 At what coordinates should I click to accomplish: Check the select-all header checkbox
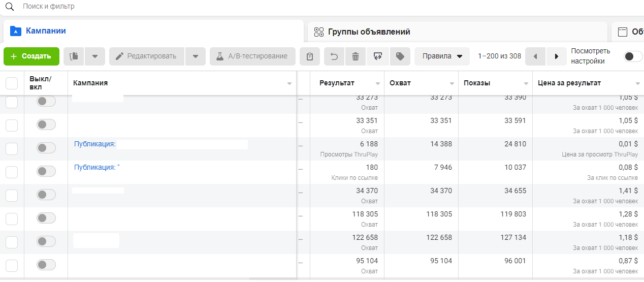12,83
